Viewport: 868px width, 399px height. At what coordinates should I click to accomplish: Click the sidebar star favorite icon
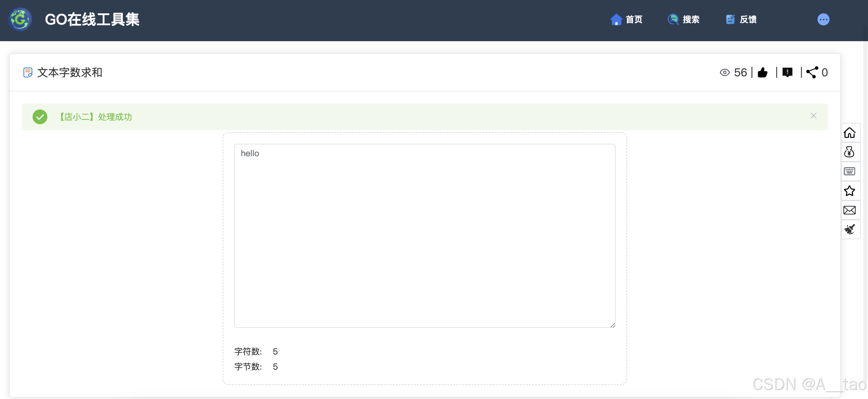point(849,191)
